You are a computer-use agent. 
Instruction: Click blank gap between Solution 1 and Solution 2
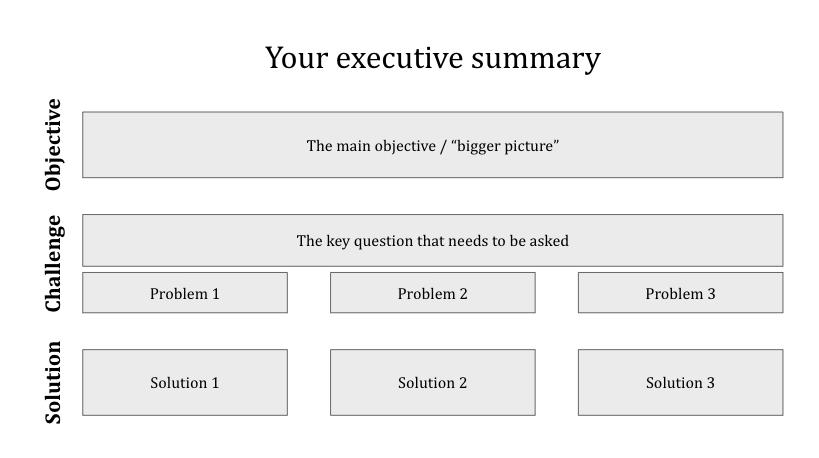coord(308,382)
